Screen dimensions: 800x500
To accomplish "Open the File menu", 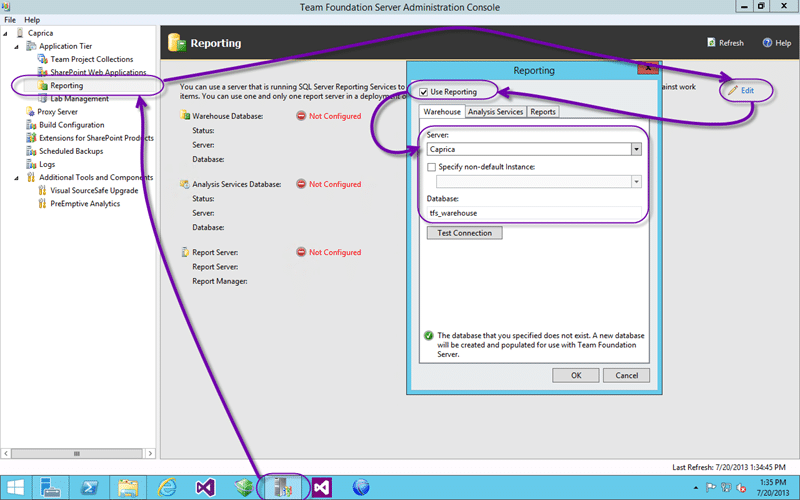I will coord(10,20).
